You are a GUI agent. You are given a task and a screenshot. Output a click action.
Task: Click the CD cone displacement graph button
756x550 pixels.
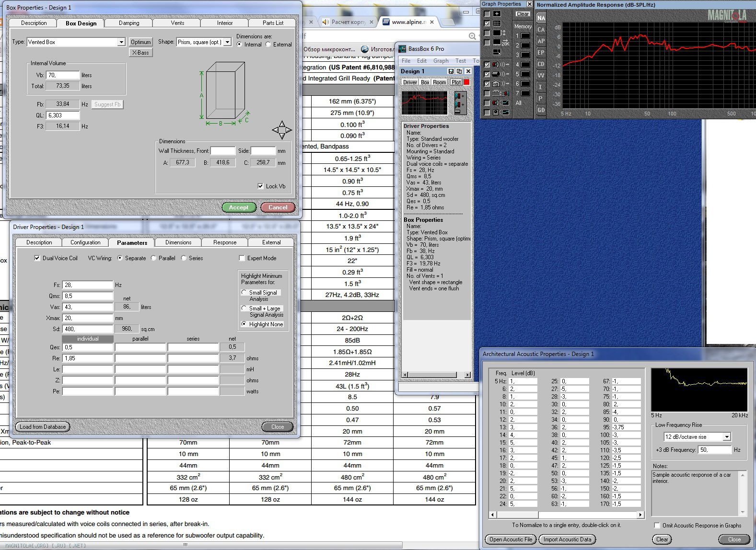pos(541,64)
